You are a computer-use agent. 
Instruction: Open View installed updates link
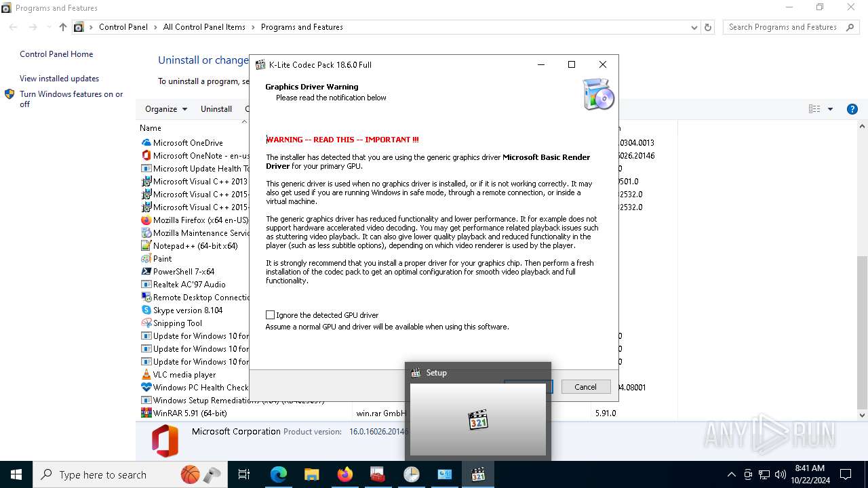[59, 79]
